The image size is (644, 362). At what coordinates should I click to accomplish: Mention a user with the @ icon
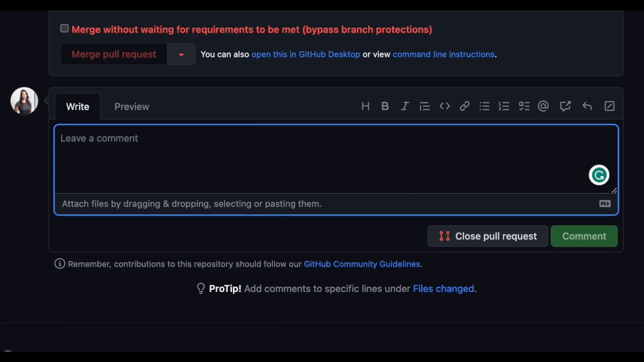tap(543, 106)
